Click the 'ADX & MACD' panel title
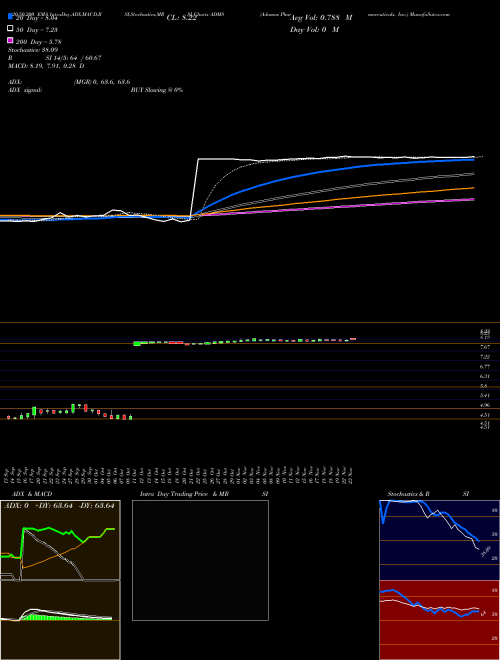The height and width of the screenshot is (660, 500). [32, 494]
